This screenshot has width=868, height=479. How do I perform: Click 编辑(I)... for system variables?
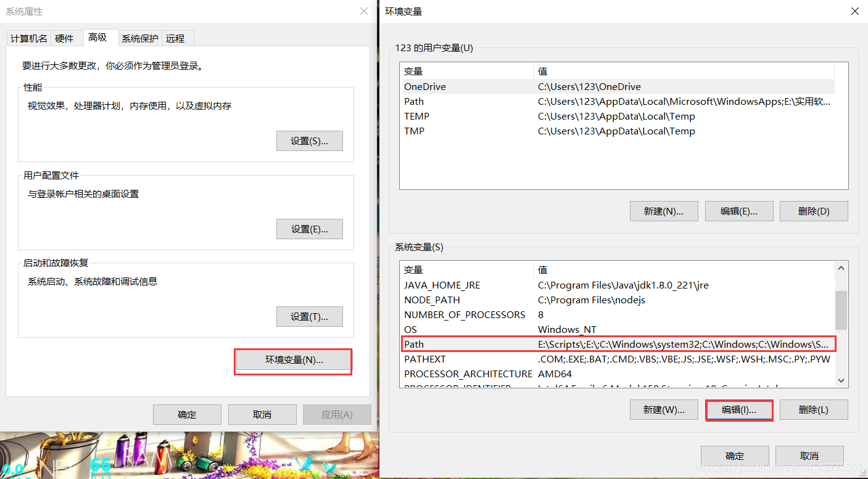(739, 410)
